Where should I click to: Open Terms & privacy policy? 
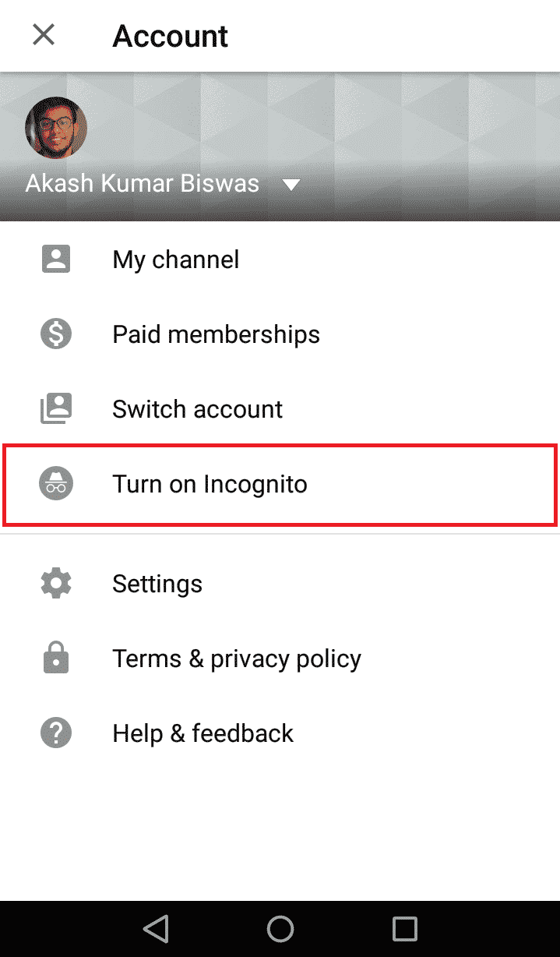(236, 659)
